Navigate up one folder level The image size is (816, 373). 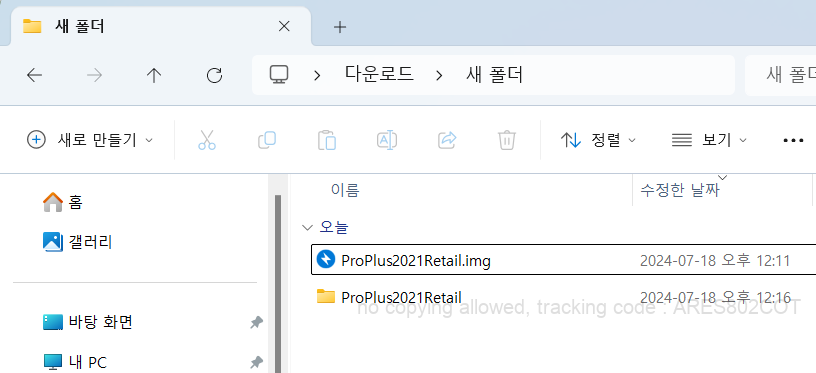coord(154,76)
